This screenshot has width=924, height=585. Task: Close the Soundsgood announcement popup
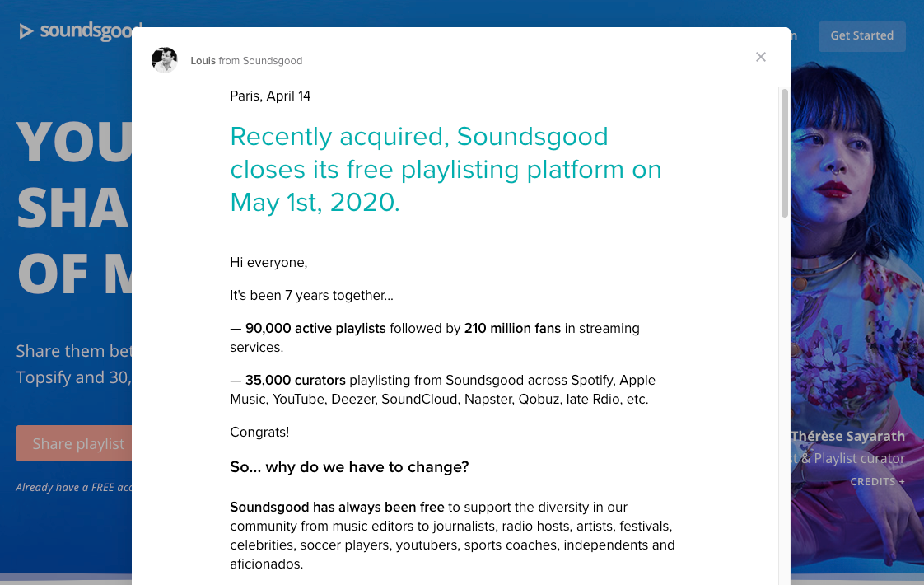click(x=761, y=57)
